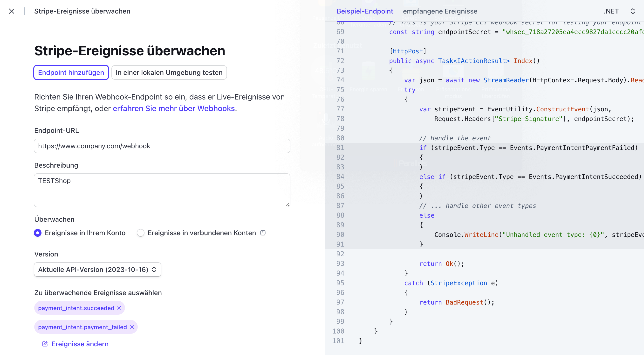The height and width of the screenshot is (355, 644).
Task: Open the .NET language selector
Action: [619, 11]
